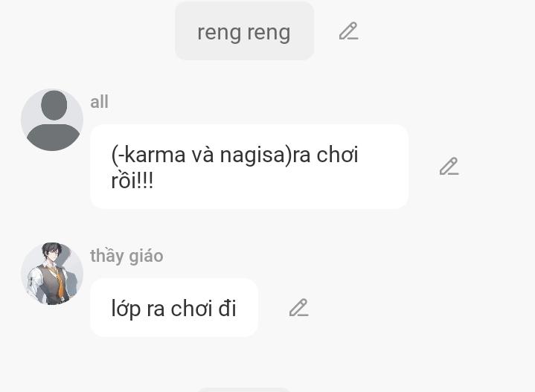Screen dimensions: 535x392
Task: Edit the "reng reng" narration with the pencil icon
Action: [348, 31]
